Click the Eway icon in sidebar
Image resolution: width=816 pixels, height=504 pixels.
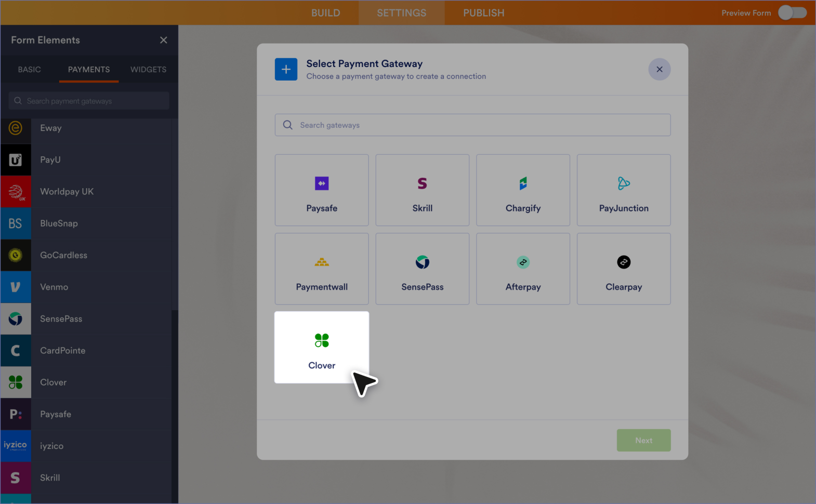(x=16, y=128)
